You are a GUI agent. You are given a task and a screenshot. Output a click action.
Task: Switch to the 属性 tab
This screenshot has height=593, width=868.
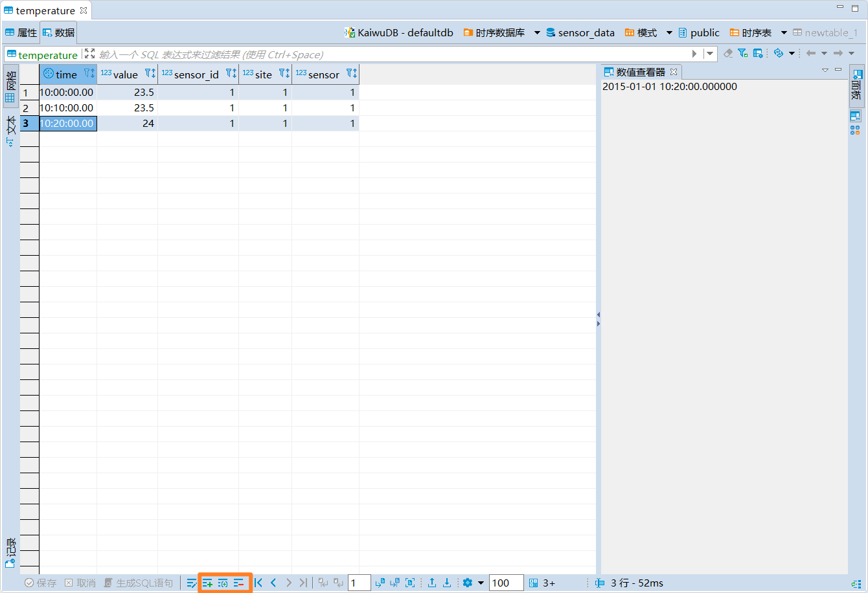tap(21, 32)
